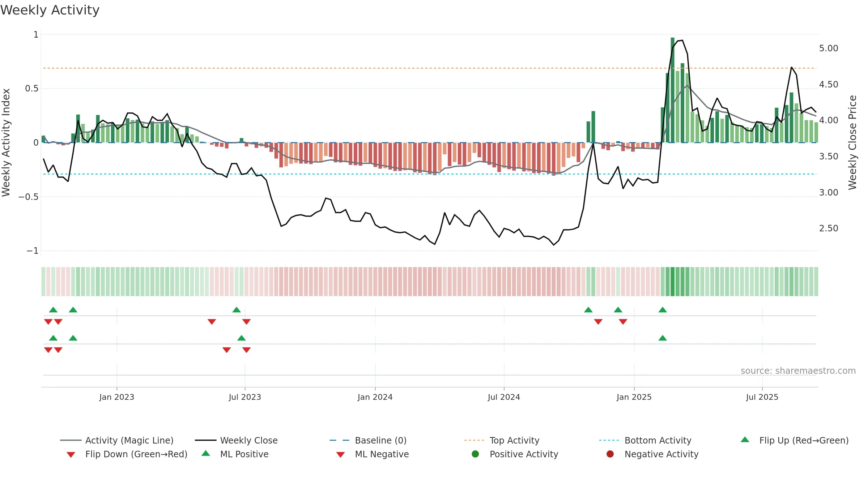Open the sharemaestro.com source link

798,371
